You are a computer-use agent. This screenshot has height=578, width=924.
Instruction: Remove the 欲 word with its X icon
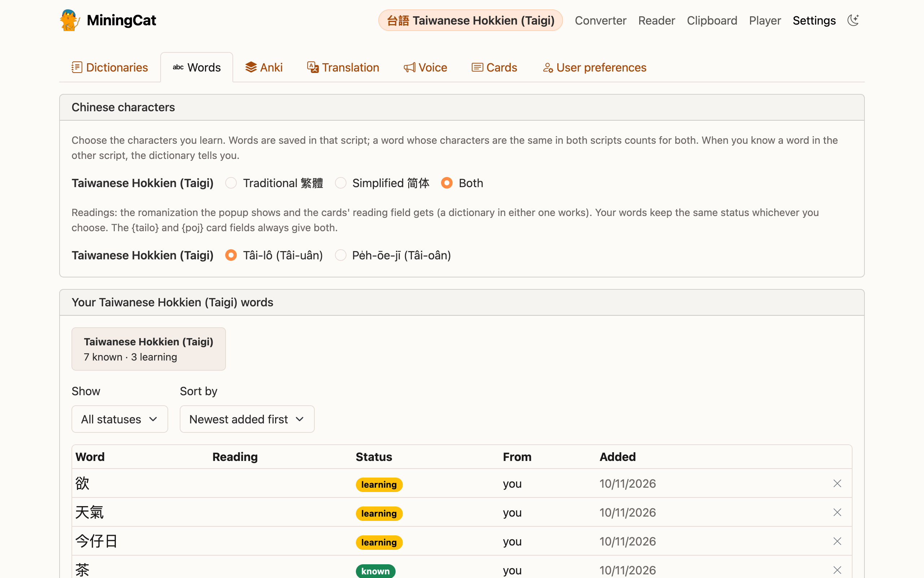(837, 484)
